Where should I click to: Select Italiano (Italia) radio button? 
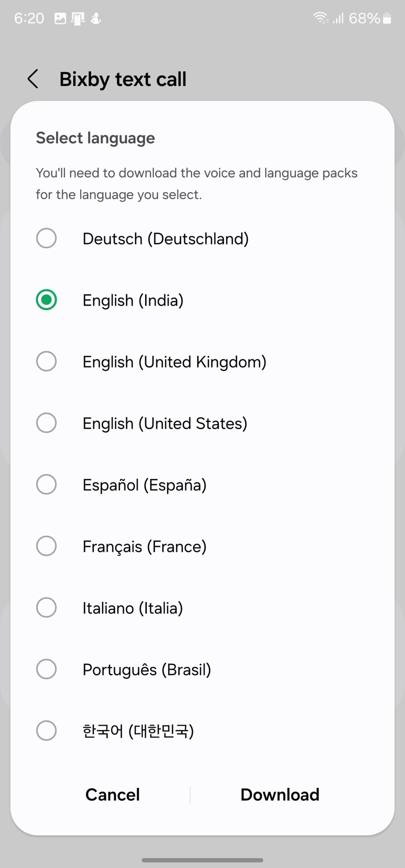(47, 608)
